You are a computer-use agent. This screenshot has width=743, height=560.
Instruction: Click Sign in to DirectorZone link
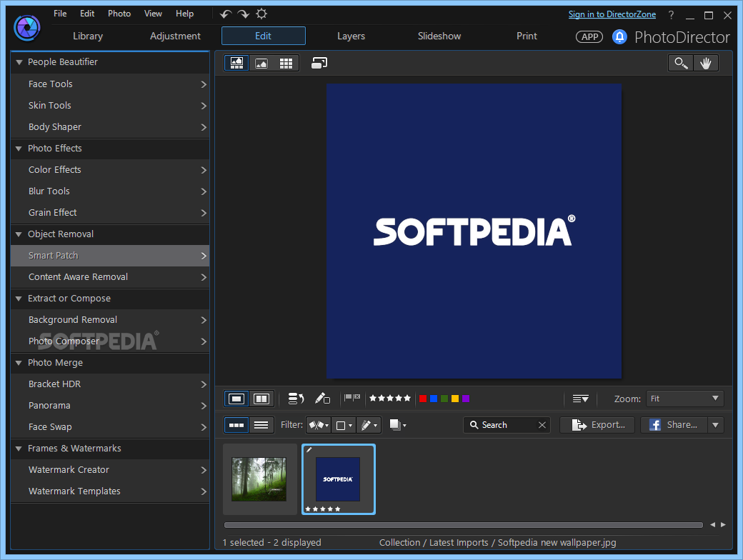point(612,14)
